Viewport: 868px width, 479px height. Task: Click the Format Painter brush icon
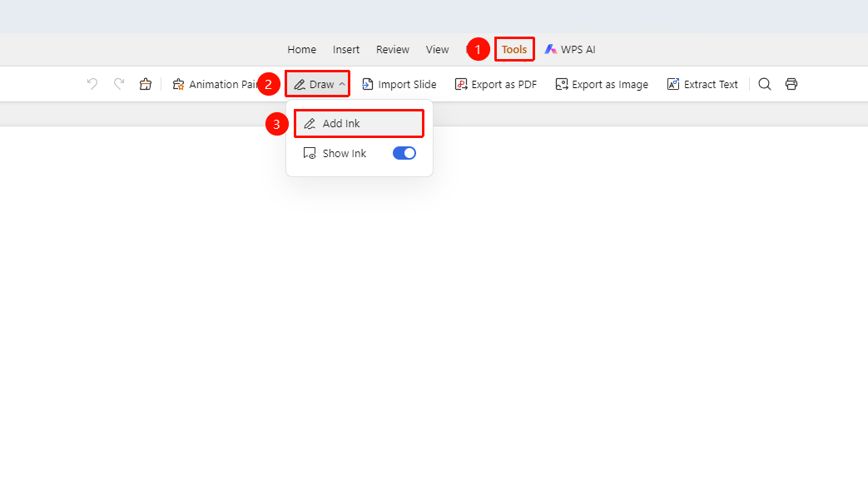click(x=146, y=84)
